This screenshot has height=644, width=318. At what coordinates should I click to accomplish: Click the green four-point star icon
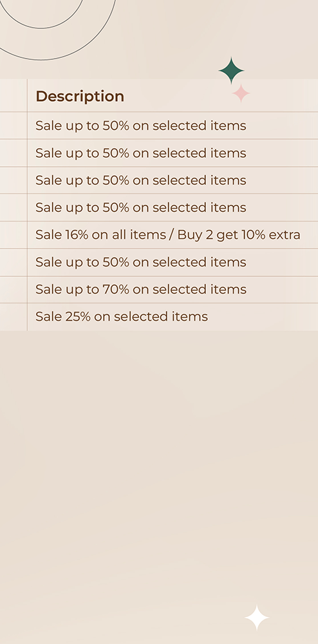click(x=232, y=71)
